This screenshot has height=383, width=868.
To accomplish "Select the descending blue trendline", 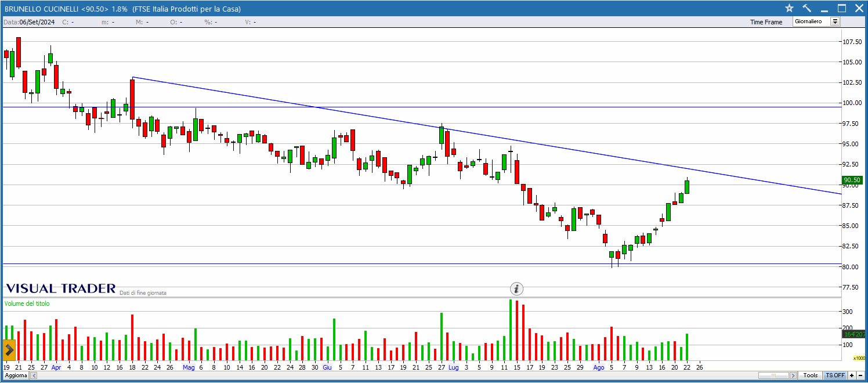I will [487, 136].
